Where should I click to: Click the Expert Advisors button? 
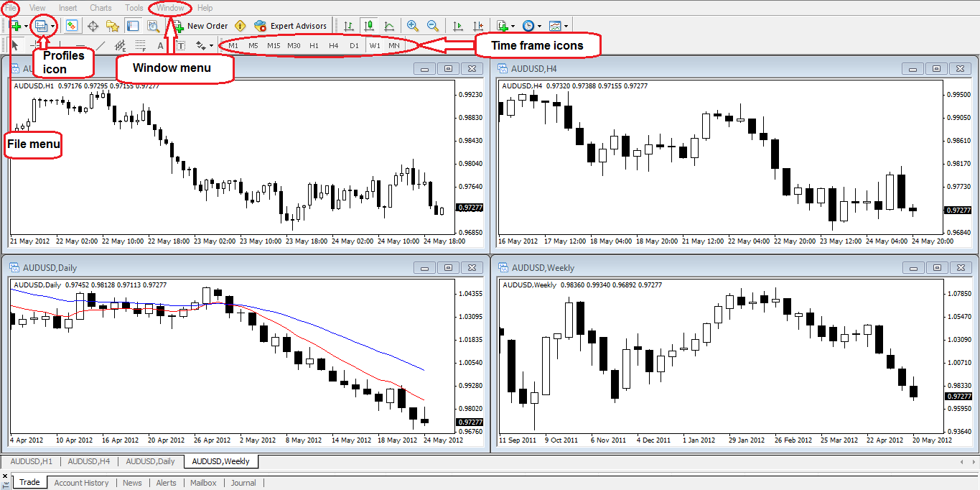point(291,26)
